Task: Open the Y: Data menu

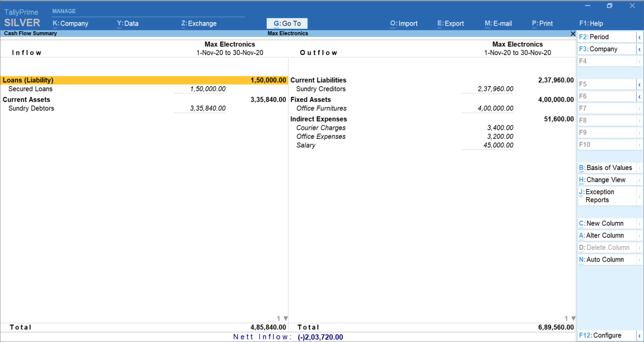Action: 127,23
